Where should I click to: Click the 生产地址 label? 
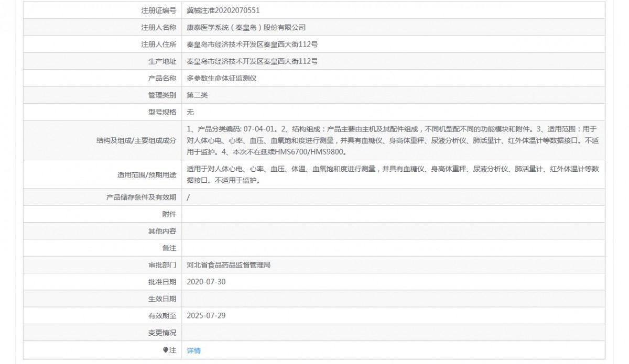(162, 61)
